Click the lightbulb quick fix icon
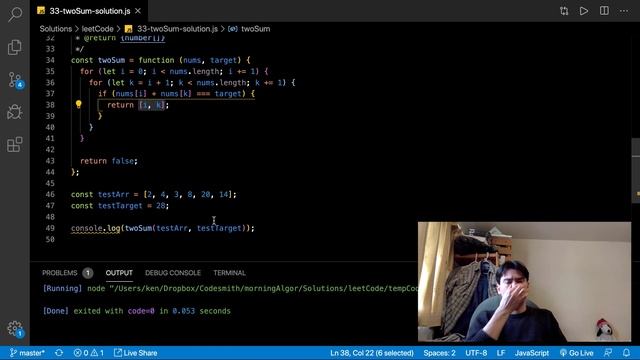The image size is (640, 360). (78, 104)
